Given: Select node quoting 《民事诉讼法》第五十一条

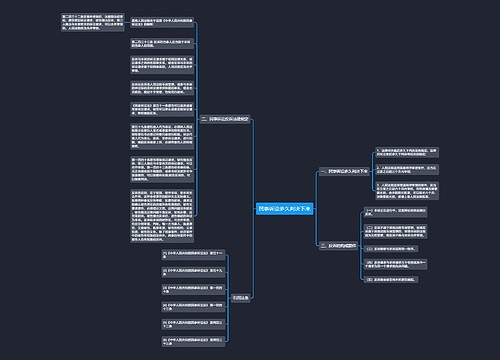Looking at the screenshot, I should pos(162,109).
